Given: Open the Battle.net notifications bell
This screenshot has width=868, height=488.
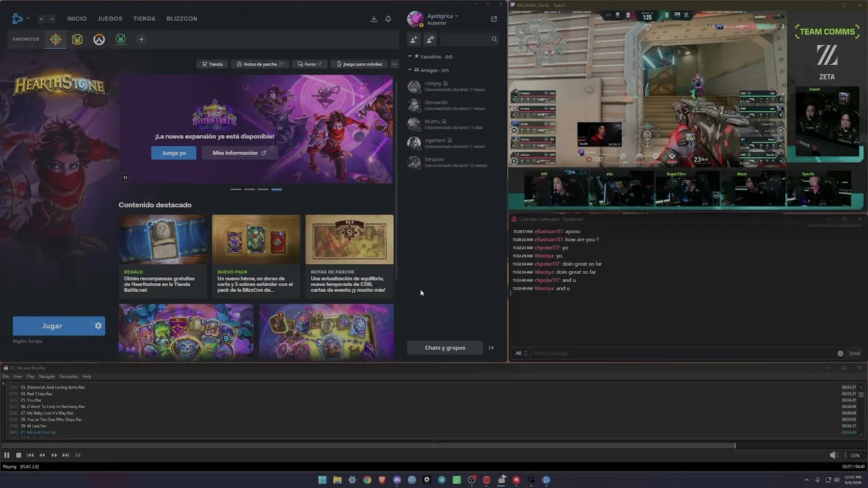Looking at the screenshot, I should [x=388, y=19].
